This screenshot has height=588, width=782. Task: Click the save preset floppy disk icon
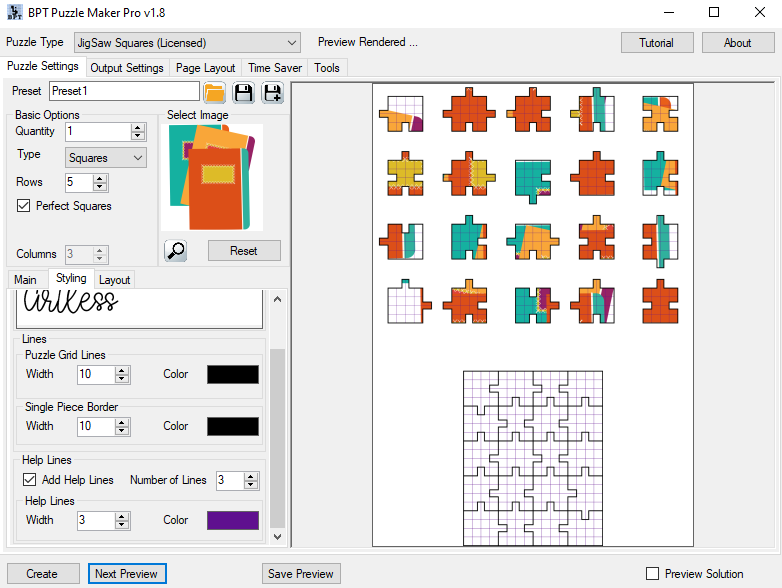[x=243, y=93]
